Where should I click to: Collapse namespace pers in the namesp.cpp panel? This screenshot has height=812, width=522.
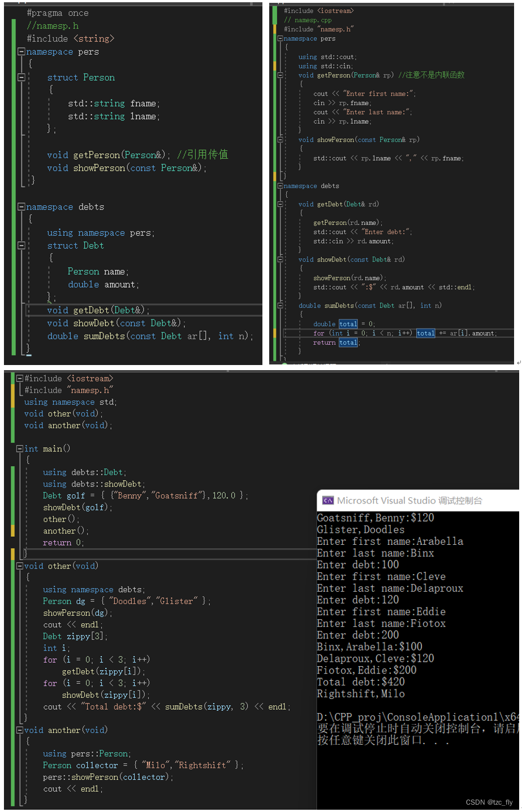pos(280,38)
